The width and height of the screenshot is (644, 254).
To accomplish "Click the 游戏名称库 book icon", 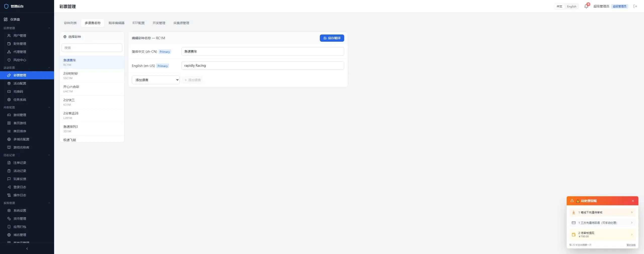I will 9,147.
